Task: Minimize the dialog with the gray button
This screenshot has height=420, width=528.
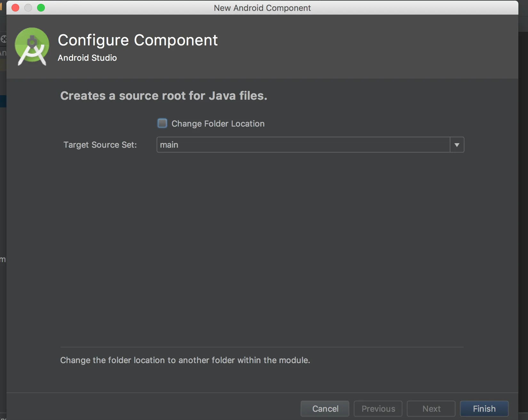Action: pyautogui.click(x=28, y=8)
